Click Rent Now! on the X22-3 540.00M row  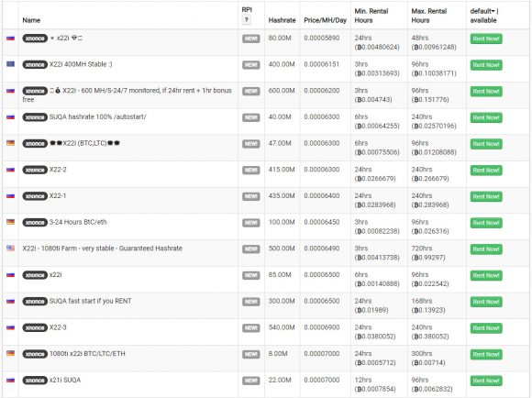point(486,328)
